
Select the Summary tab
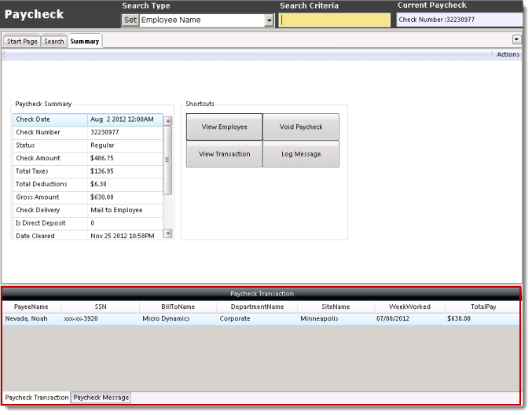85,41
